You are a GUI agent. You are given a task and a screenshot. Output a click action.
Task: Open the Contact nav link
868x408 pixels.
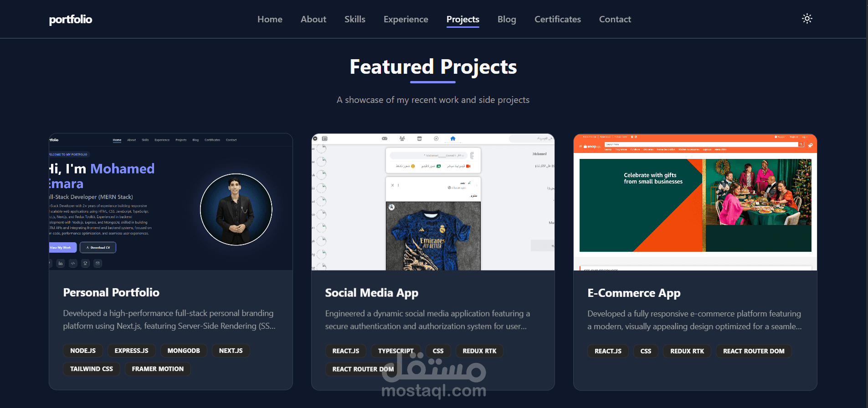tap(615, 19)
